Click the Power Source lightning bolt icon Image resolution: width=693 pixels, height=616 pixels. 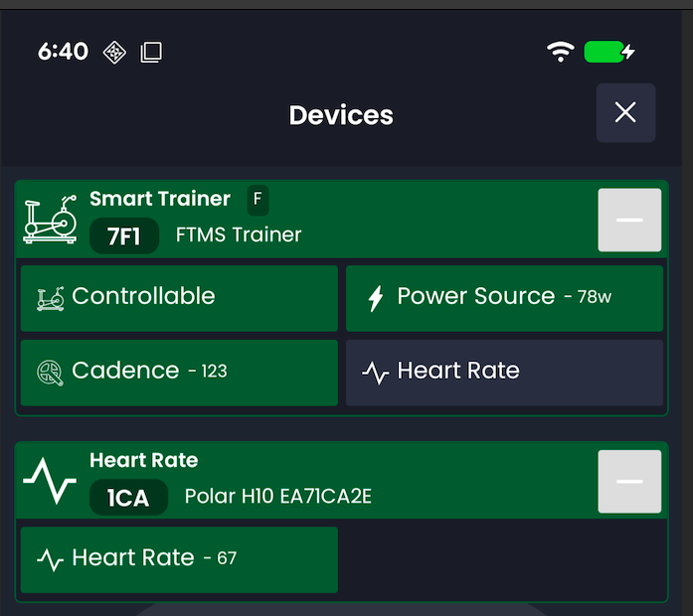pyautogui.click(x=375, y=297)
